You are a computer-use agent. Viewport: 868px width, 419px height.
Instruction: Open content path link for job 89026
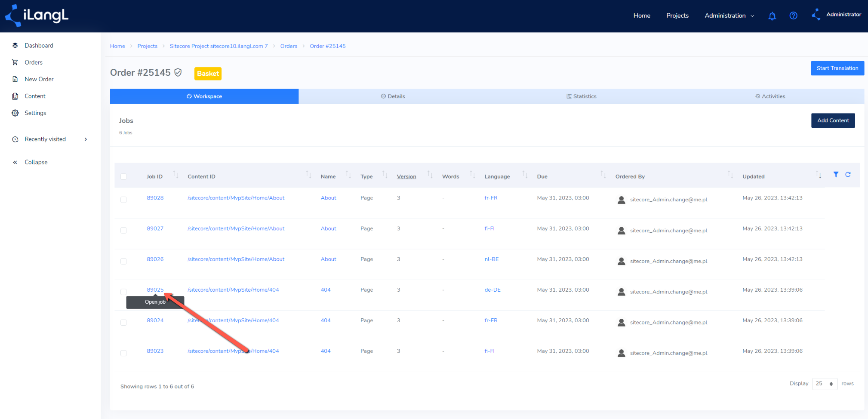[236, 259]
